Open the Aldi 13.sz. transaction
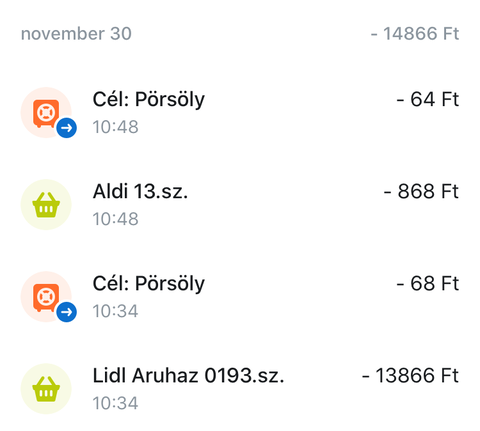The image size is (480, 431). point(240,205)
